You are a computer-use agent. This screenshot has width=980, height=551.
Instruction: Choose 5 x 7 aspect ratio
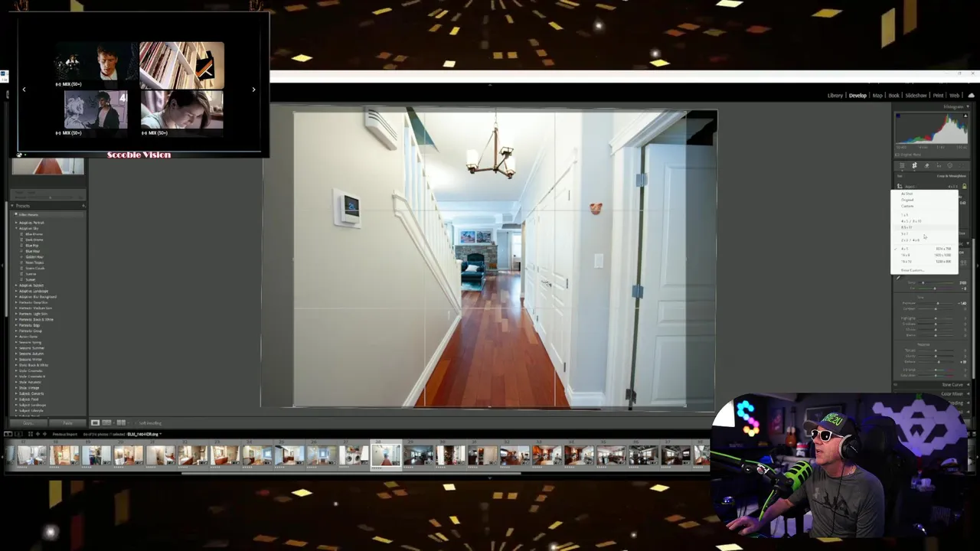[x=904, y=233]
